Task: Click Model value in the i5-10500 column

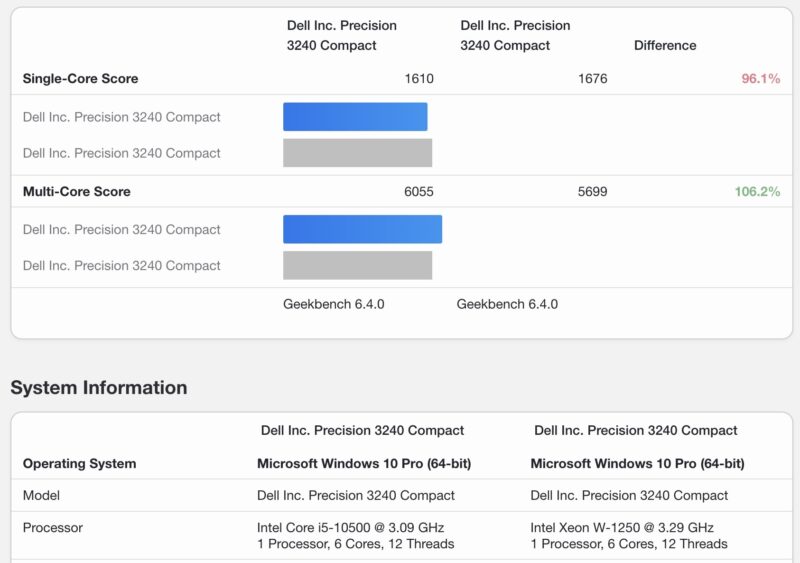Action: 356,495
